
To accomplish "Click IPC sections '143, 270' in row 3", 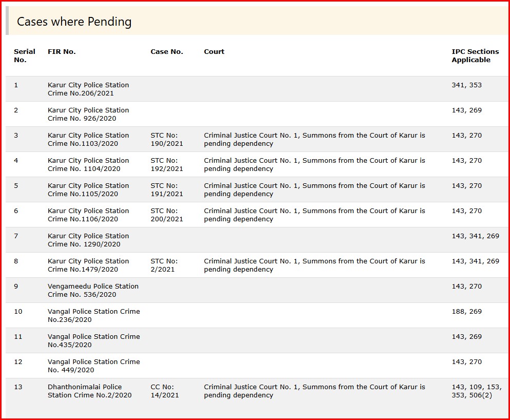I will (466, 135).
